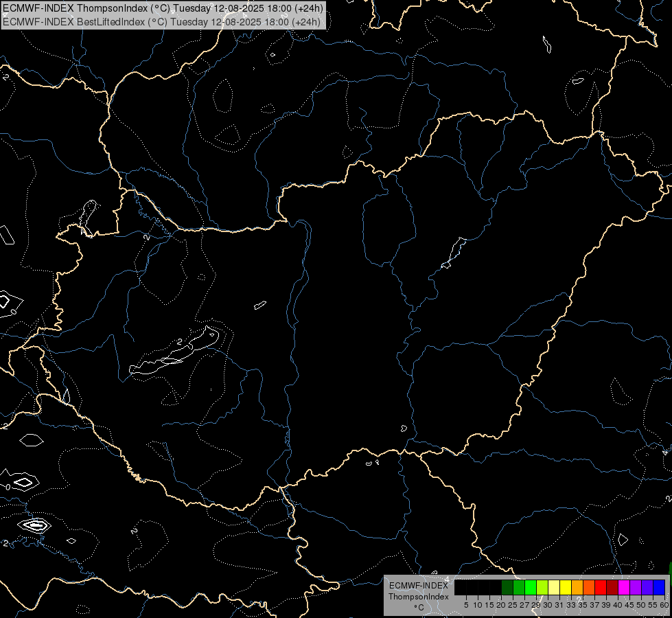Click the legend tick value 5
Viewport: 672px width, 618px height.
[466, 605]
